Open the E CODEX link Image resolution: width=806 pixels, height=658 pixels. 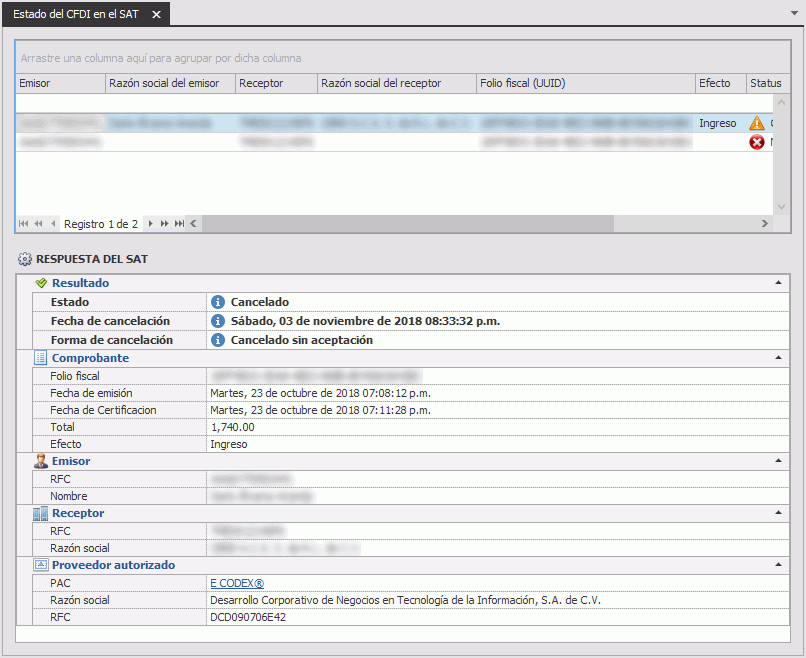[x=235, y=583]
